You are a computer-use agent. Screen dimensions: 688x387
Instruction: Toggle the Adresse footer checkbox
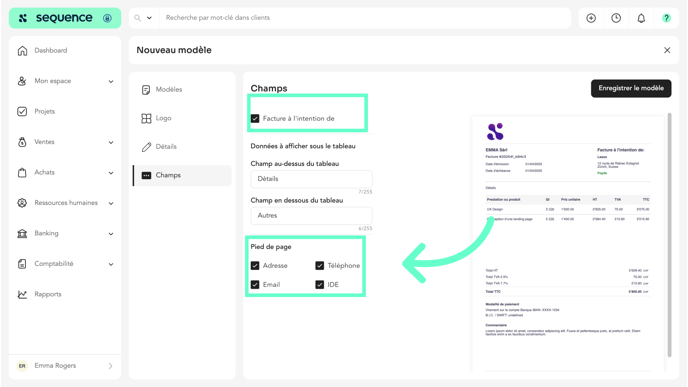pyautogui.click(x=255, y=265)
